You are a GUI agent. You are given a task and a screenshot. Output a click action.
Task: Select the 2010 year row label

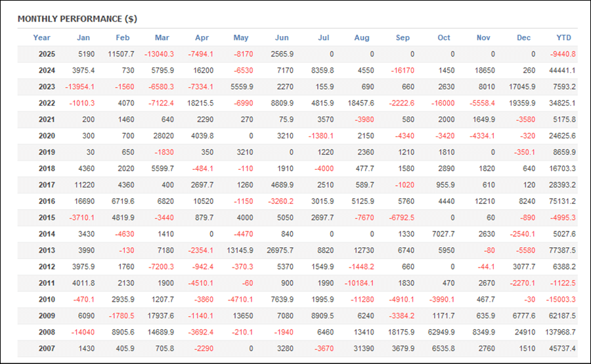click(x=47, y=300)
